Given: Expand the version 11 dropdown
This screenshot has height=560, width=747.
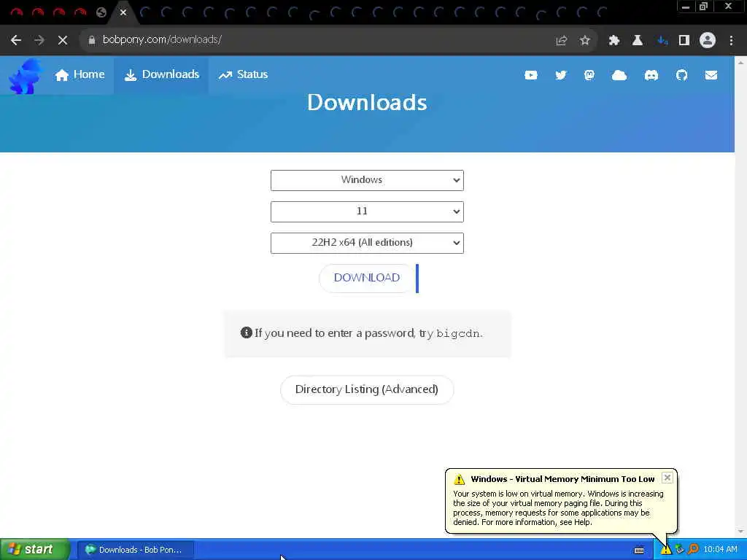Looking at the screenshot, I should click(x=367, y=212).
